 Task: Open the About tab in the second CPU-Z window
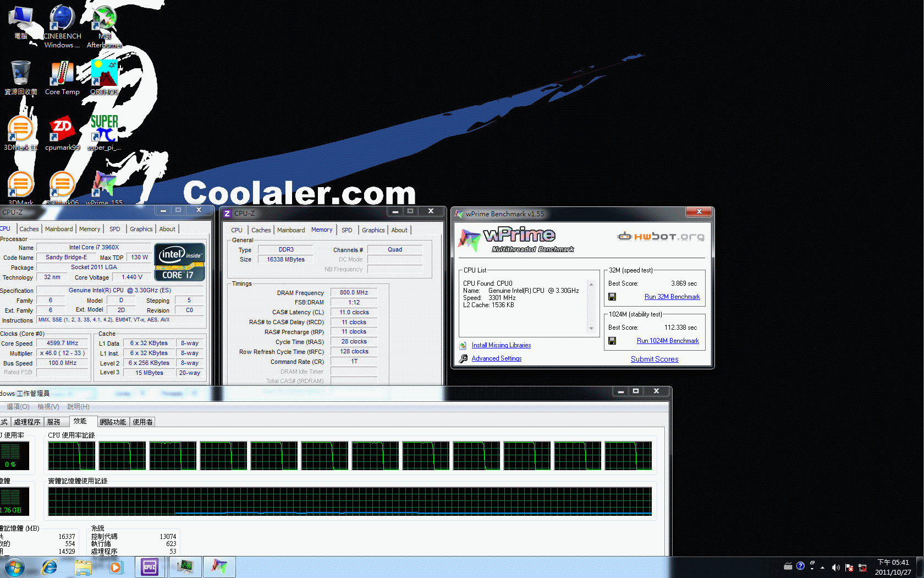click(x=399, y=230)
